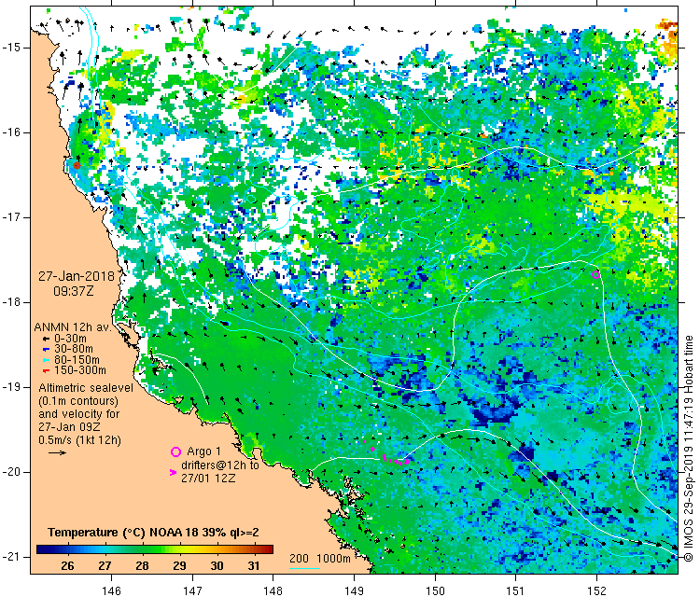Viewport: 700px width, 597px height.
Task: Click the blue 30-80m arrow legend icon
Action: point(44,349)
